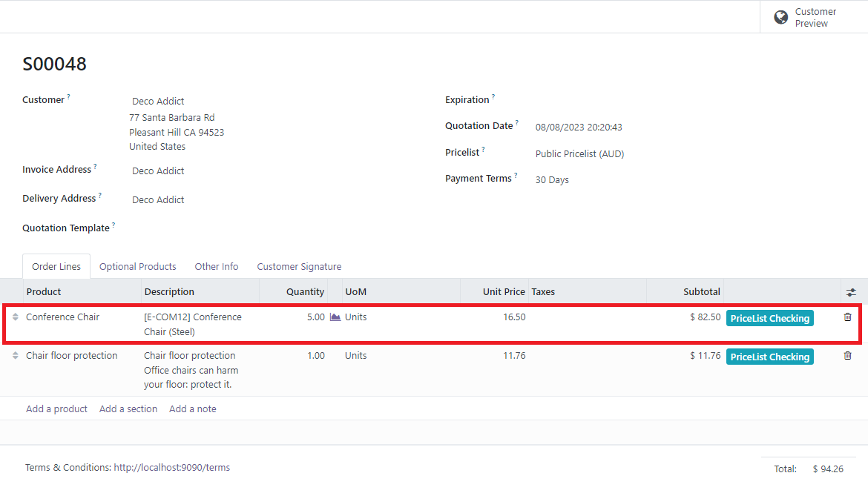The image size is (868, 493).
Task: Click the help mark next to Customer
Action: tap(69, 97)
